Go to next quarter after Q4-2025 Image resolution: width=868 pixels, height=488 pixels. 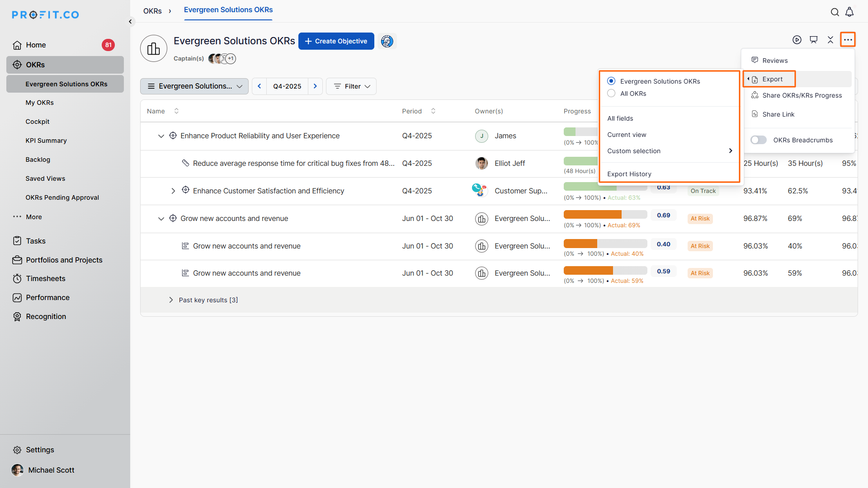(x=315, y=86)
